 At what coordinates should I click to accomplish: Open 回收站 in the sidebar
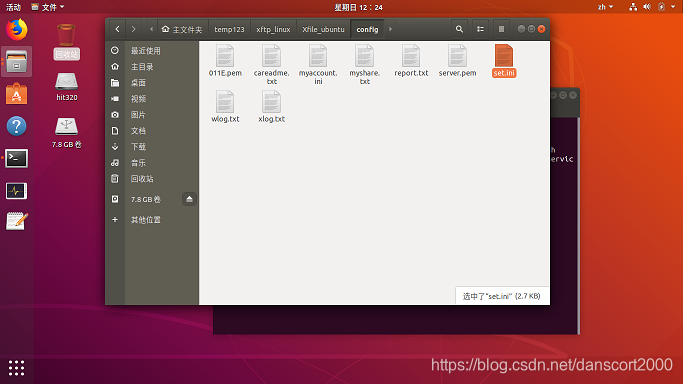pos(152,179)
